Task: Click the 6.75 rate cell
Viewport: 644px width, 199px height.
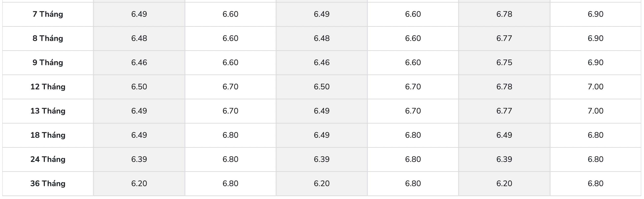Action: 504,62
